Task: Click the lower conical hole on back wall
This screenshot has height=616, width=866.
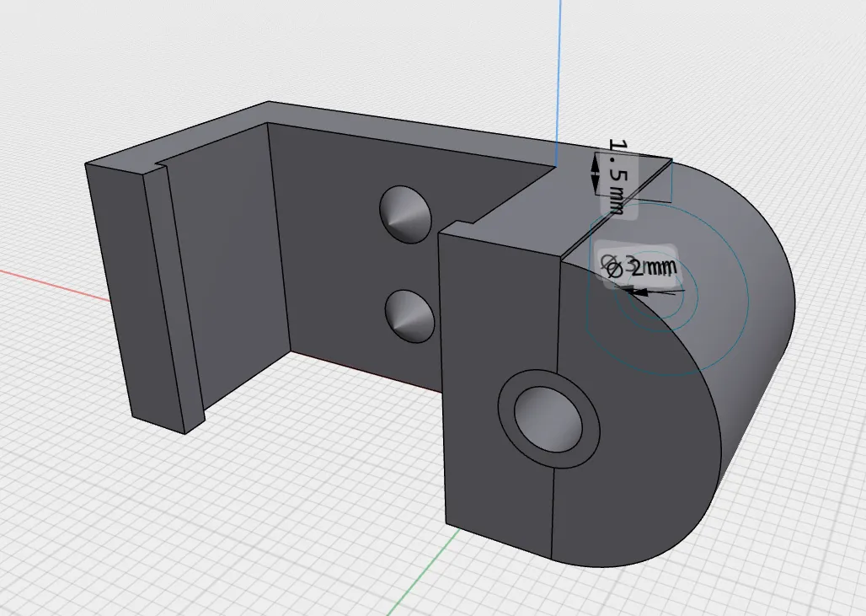Action: click(x=409, y=316)
